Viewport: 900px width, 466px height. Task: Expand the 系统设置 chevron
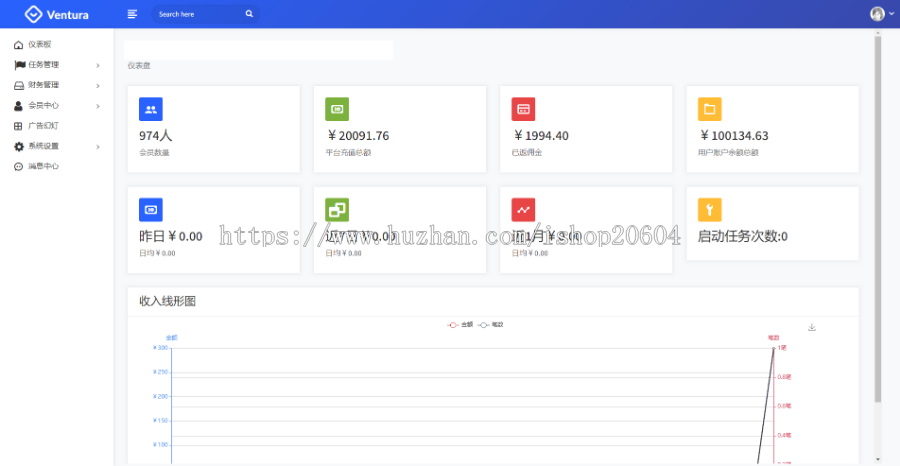[x=98, y=147]
